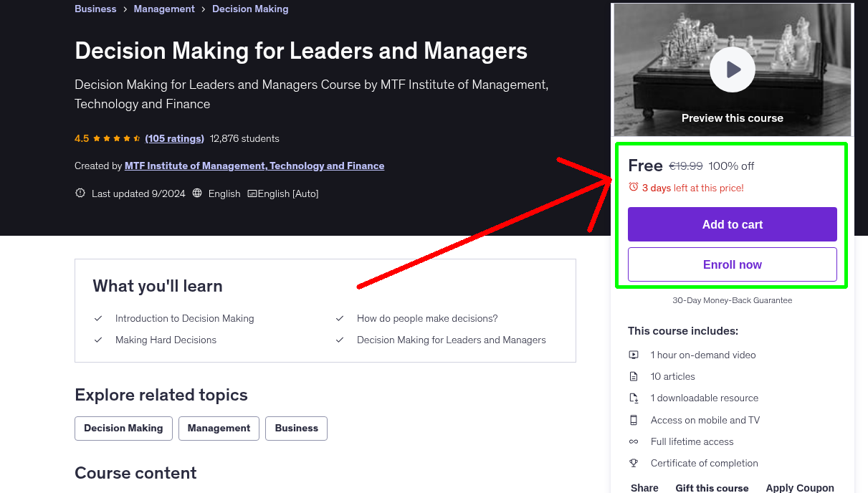
Task: Open MTF Institute creator profile link
Action: coord(254,166)
